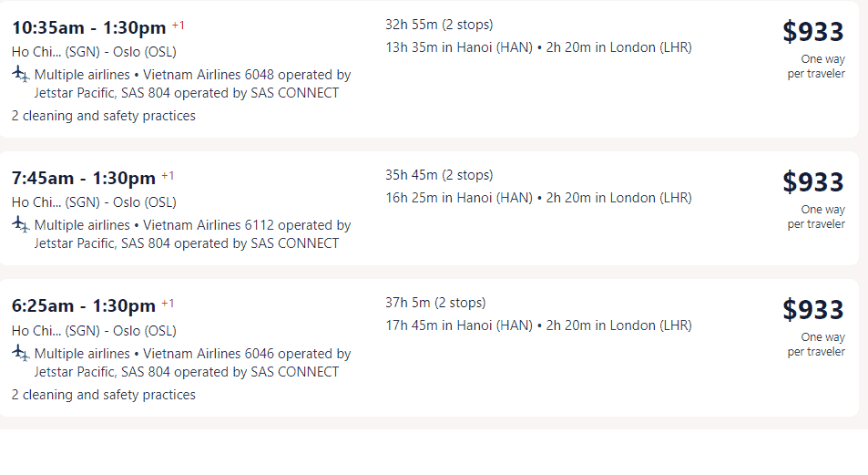Select the 6:25am - 1:30pm flight
This screenshot has height=475, width=868.
[429, 348]
